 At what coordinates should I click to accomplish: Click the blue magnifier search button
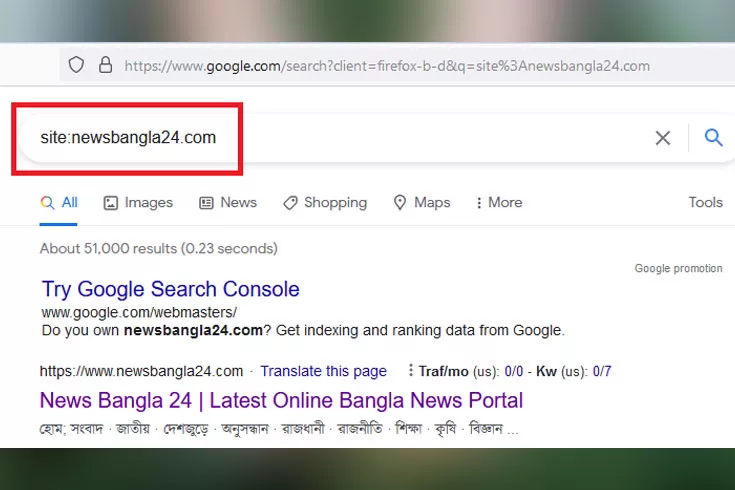coord(713,137)
